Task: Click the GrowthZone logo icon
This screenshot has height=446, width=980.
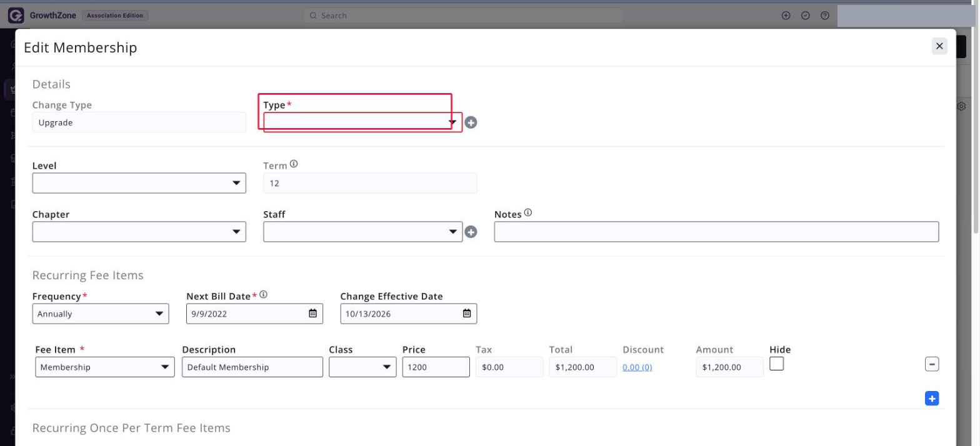Action: point(16,15)
